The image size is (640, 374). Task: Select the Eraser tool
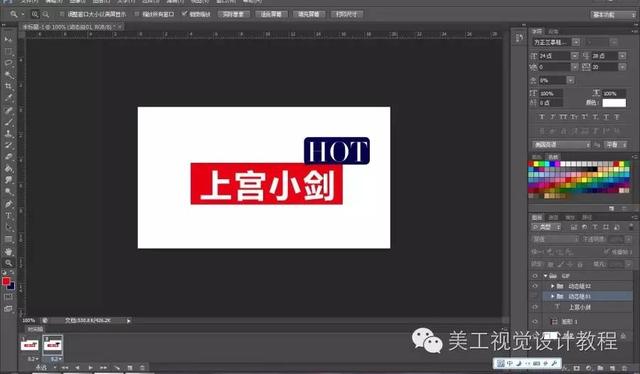click(8, 157)
